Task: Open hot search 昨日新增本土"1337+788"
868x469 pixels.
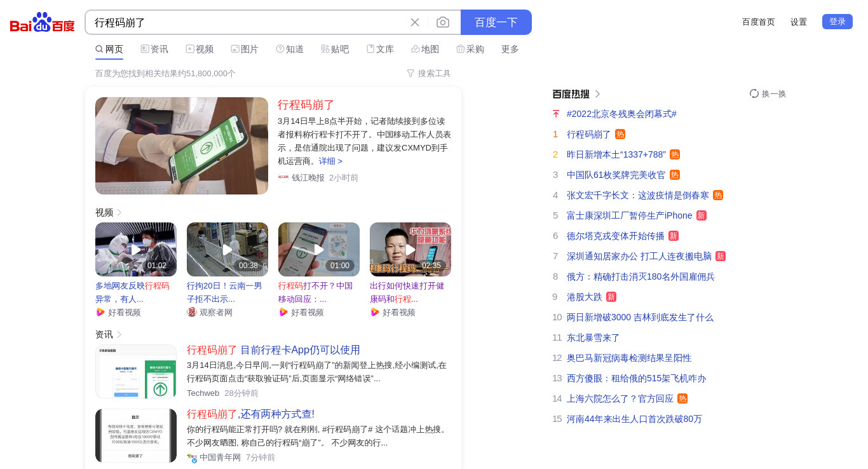Action: (616, 154)
